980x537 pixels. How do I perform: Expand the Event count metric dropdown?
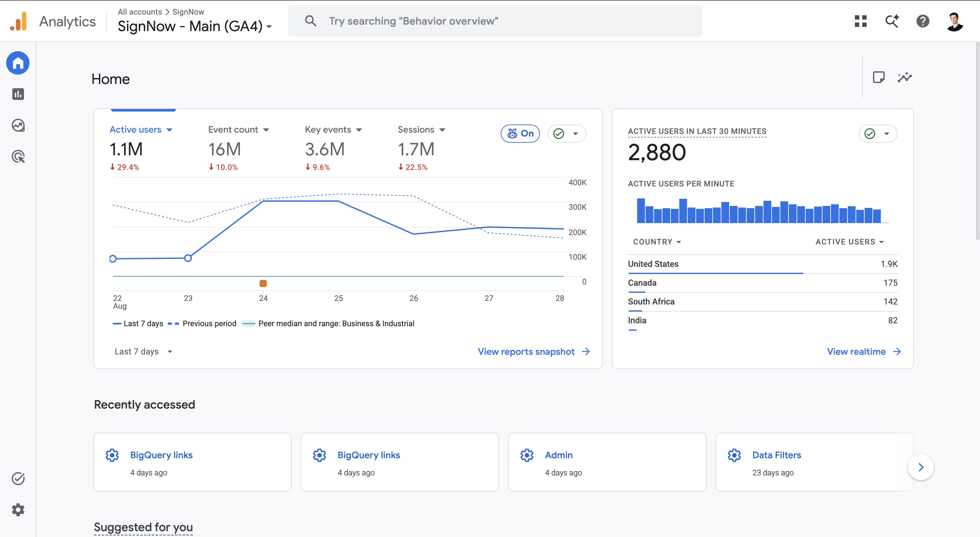(x=239, y=130)
